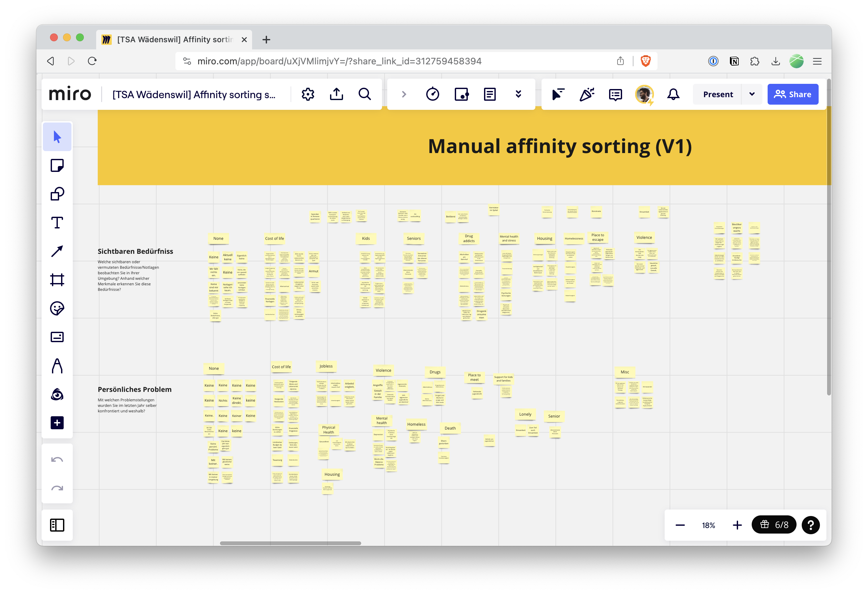Export this board

[x=336, y=94]
